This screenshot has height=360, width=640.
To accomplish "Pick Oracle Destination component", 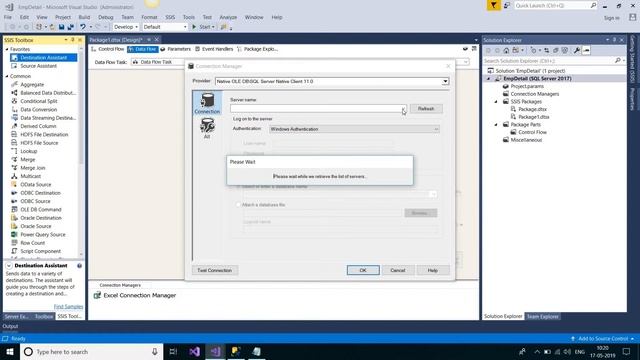I will (41, 218).
